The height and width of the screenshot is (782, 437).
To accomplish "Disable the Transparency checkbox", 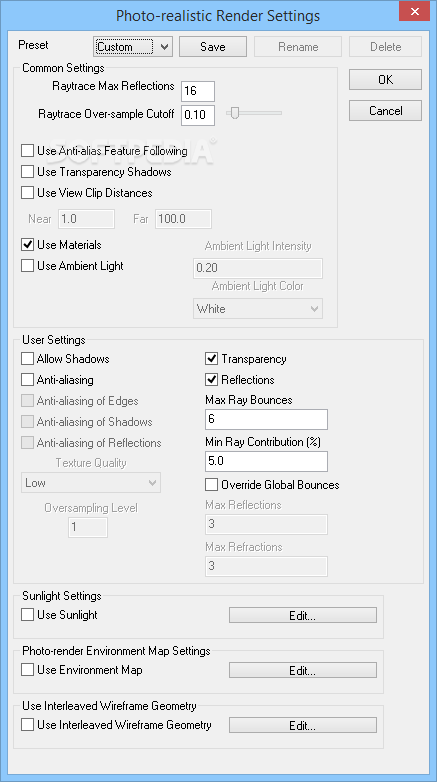I will tap(212, 359).
